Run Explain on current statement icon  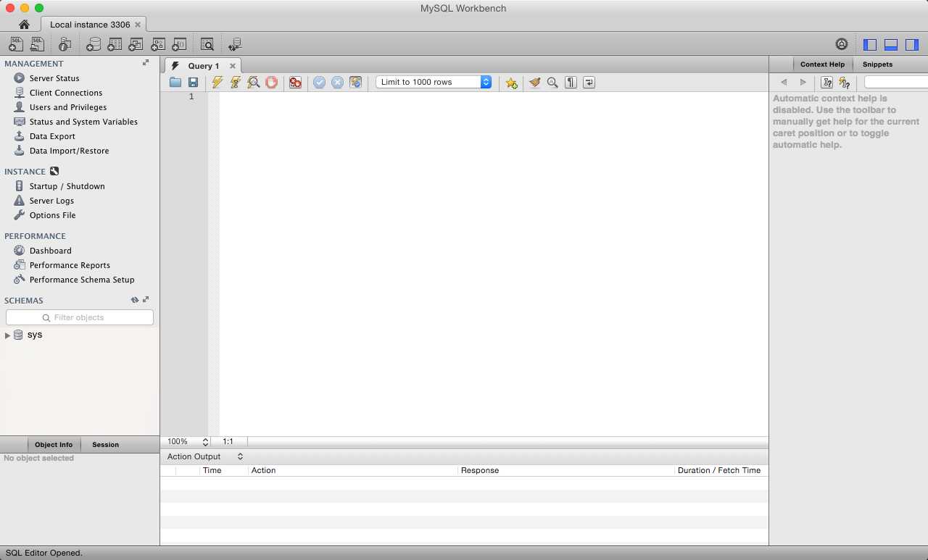pyautogui.click(x=253, y=83)
